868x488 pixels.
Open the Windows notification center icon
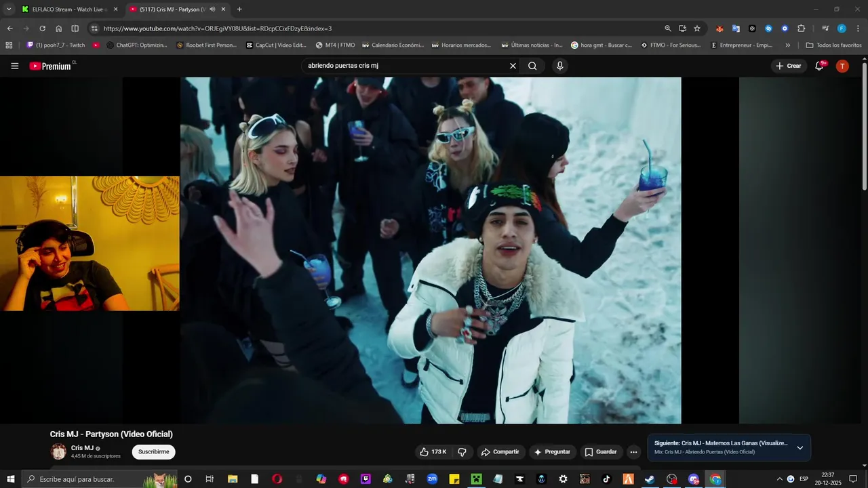853,479
